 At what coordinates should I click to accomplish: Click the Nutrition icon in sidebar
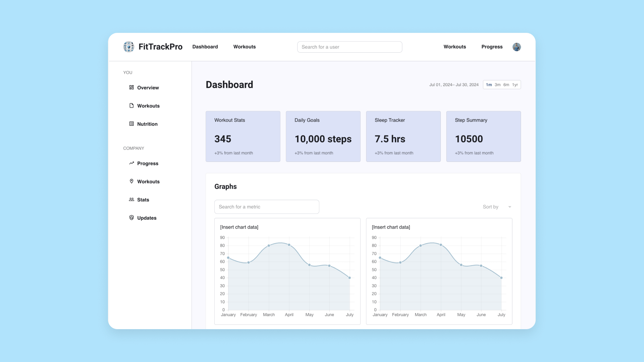coord(131,124)
